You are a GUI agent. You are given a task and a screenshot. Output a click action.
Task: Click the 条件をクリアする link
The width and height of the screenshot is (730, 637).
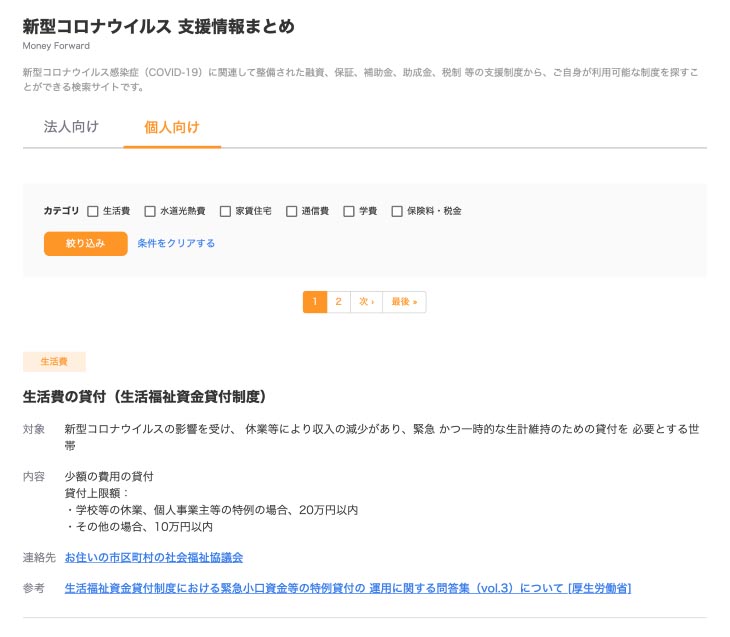pyautogui.click(x=176, y=243)
